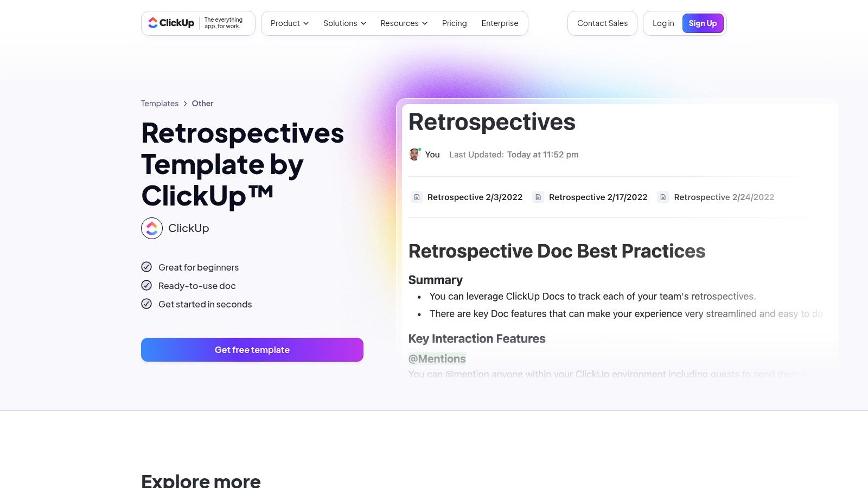Click the doc icon for Retrospective 2/3/2022
Viewport: 868px width, 488px height.
click(x=417, y=197)
